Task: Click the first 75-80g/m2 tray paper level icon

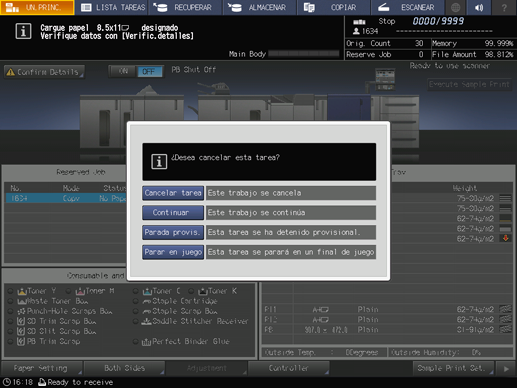Action: 505,198
